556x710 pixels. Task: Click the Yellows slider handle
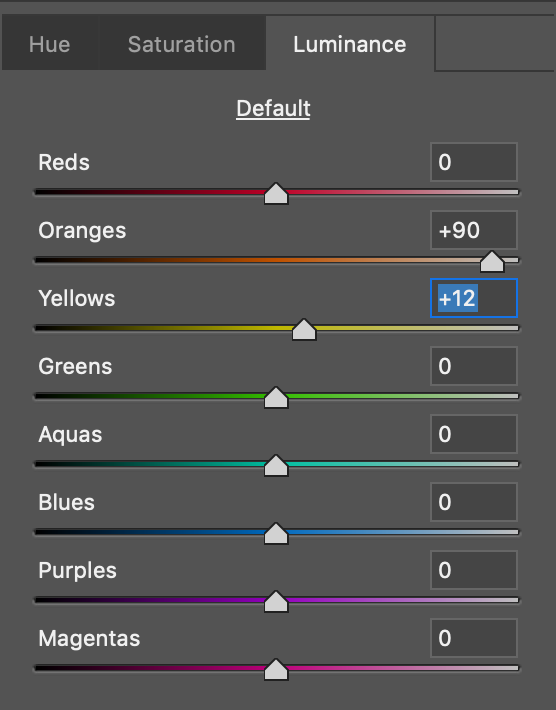click(x=304, y=330)
